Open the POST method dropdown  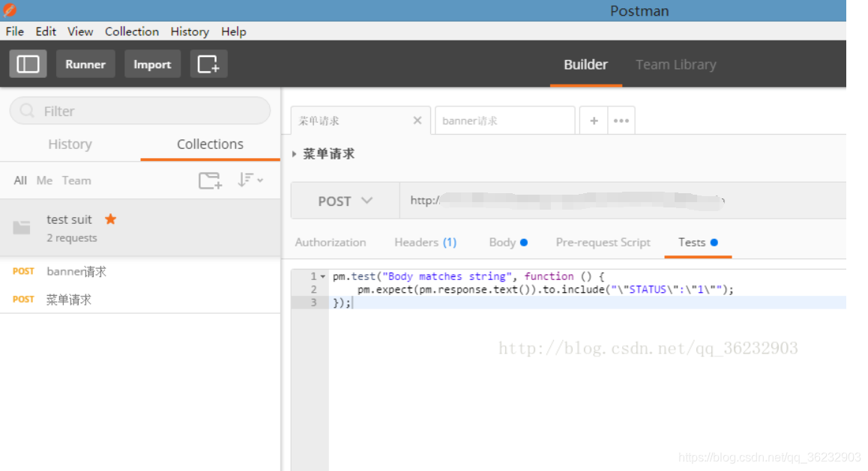pos(345,201)
